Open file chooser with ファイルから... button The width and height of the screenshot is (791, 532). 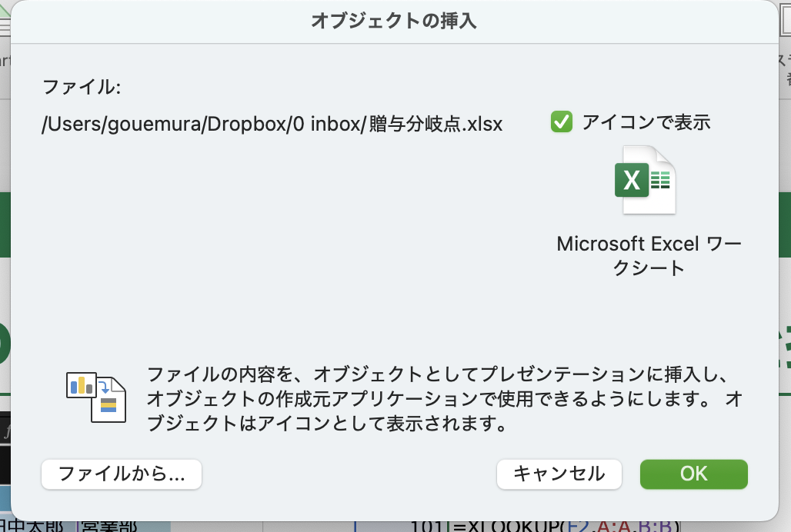click(122, 474)
